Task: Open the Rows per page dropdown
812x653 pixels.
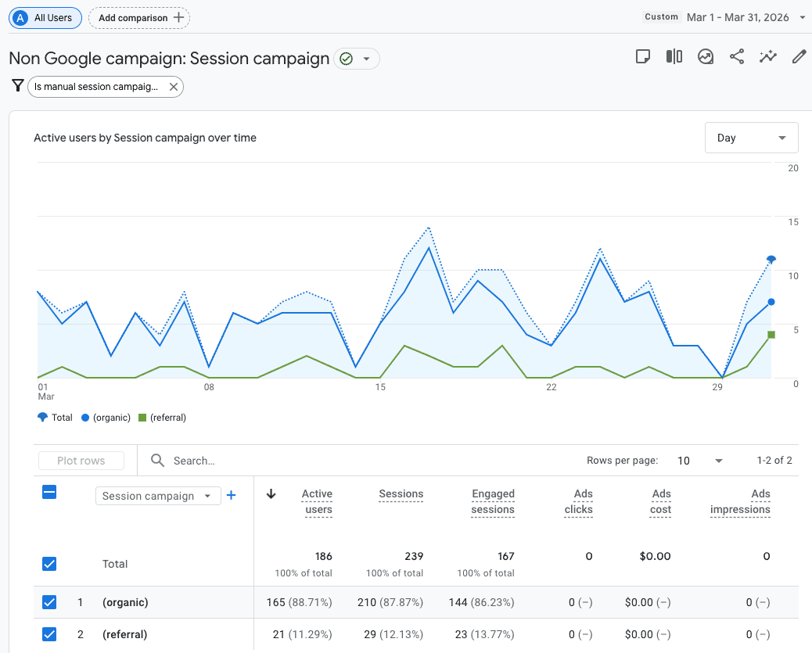Action: pyautogui.click(x=699, y=461)
